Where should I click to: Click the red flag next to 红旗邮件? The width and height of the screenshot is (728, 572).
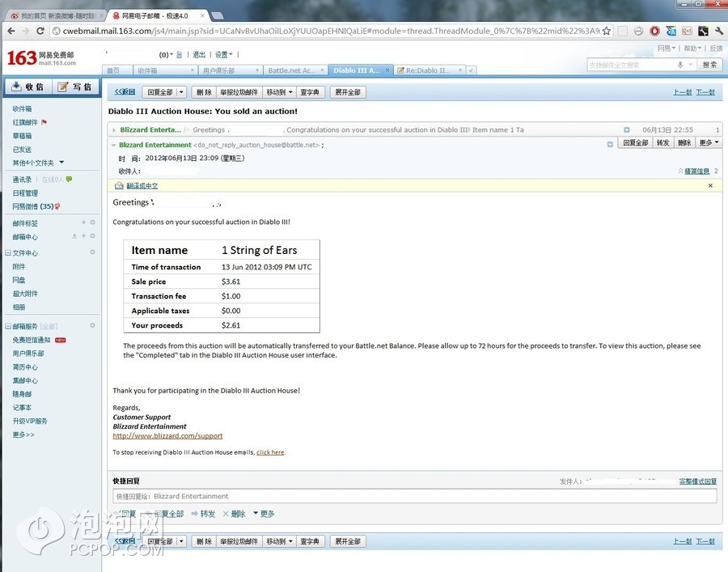tap(44, 122)
